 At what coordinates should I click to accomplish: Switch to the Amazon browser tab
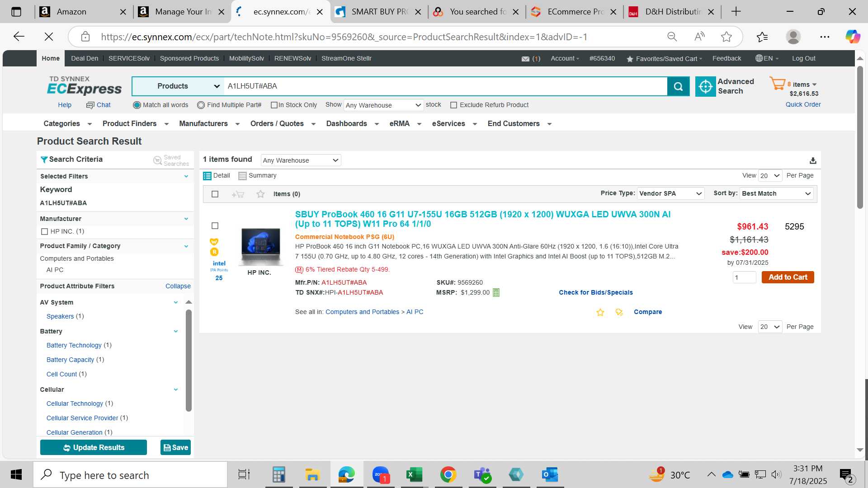tap(83, 12)
